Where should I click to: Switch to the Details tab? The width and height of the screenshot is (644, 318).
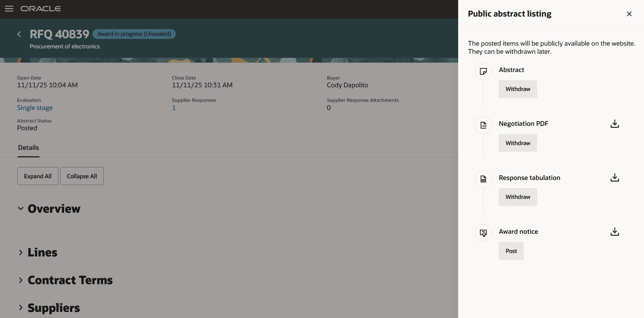click(28, 147)
